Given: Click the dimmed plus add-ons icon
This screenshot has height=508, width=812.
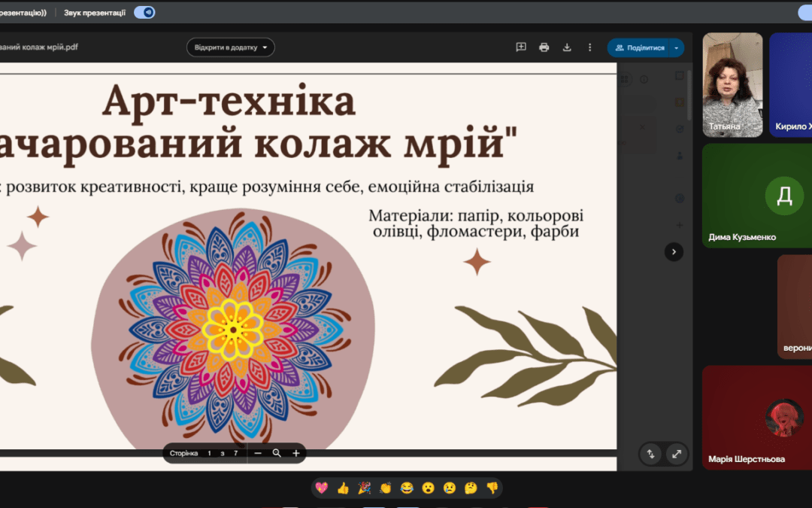Looking at the screenshot, I should pos(680,225).
